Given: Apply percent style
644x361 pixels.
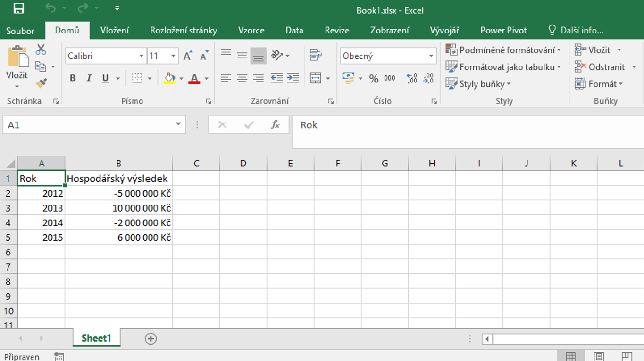Looking at the screenshot, I should [x=374, y=79].
